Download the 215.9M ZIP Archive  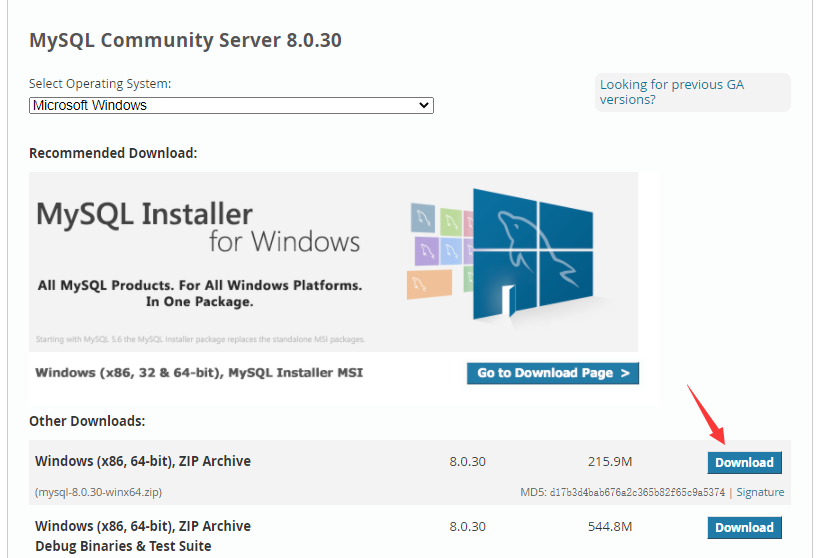(x=744, y=463)
